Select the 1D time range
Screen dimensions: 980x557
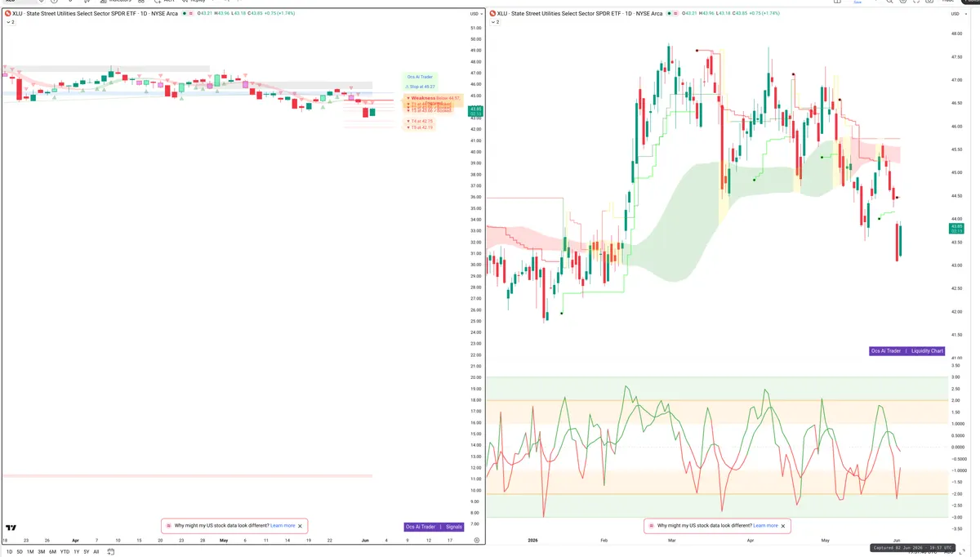click(10, 551)
